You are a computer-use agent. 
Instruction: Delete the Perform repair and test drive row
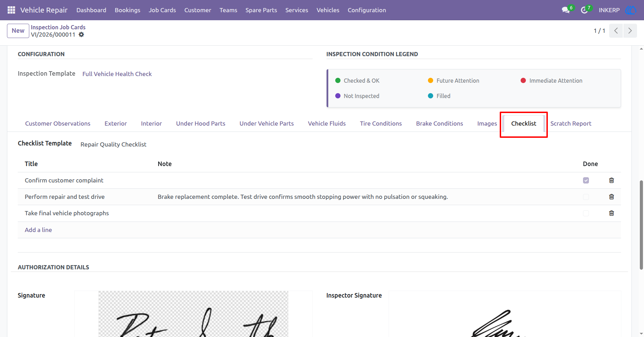pyautogui.click(x=612, y=197)
